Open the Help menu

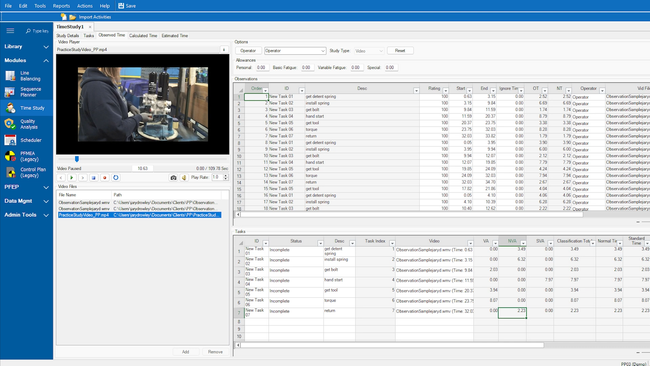[105, 6]
